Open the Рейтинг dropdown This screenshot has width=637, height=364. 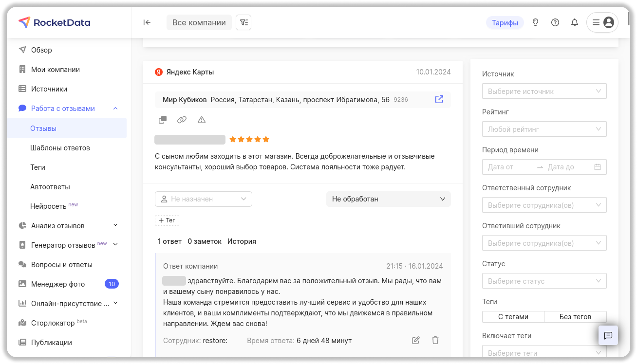pos(544,129)
